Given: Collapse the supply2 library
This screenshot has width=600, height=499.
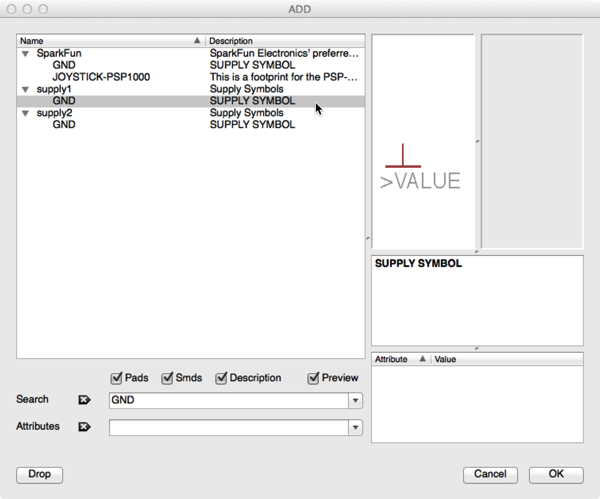Looking at the screenshot, I should coord(26,113).
